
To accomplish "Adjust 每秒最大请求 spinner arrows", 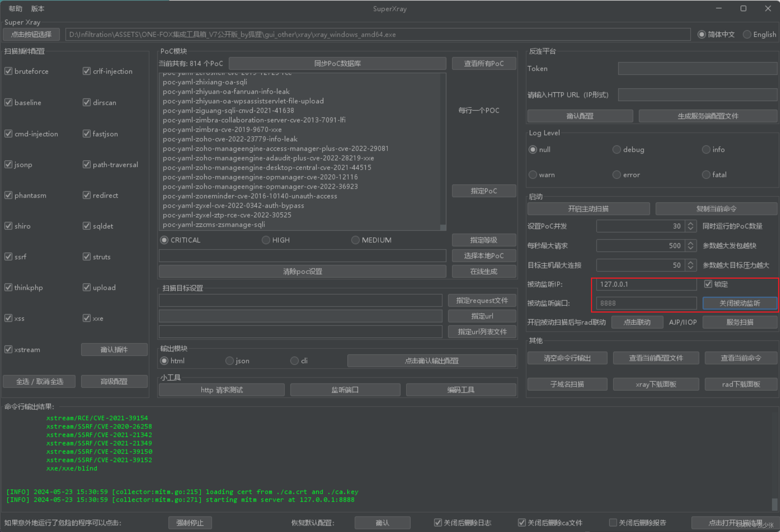I will tap(691, 246).
